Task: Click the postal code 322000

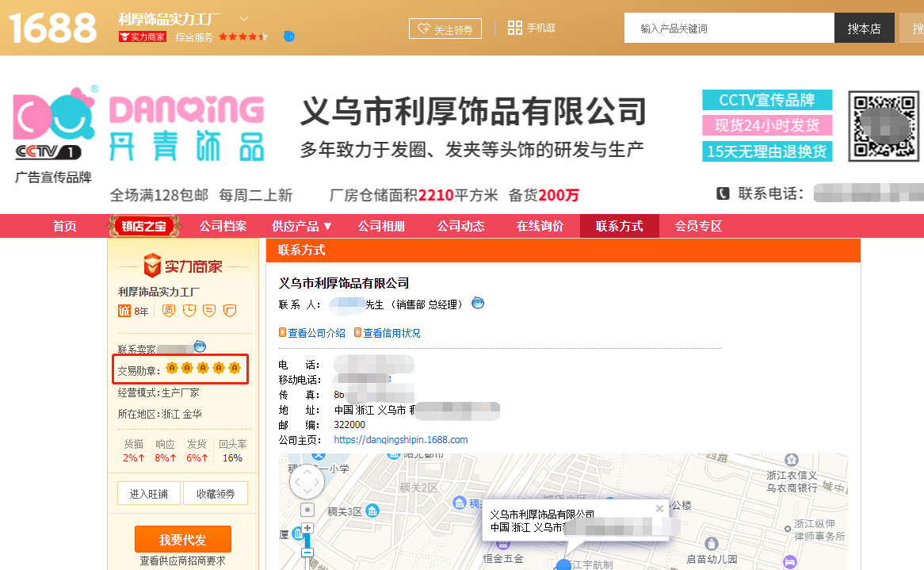Action: pos(349,424)
